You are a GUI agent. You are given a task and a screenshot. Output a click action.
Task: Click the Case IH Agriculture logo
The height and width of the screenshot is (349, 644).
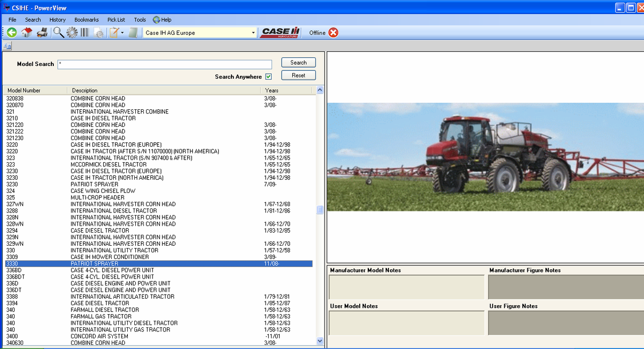[x=280, y=33]
